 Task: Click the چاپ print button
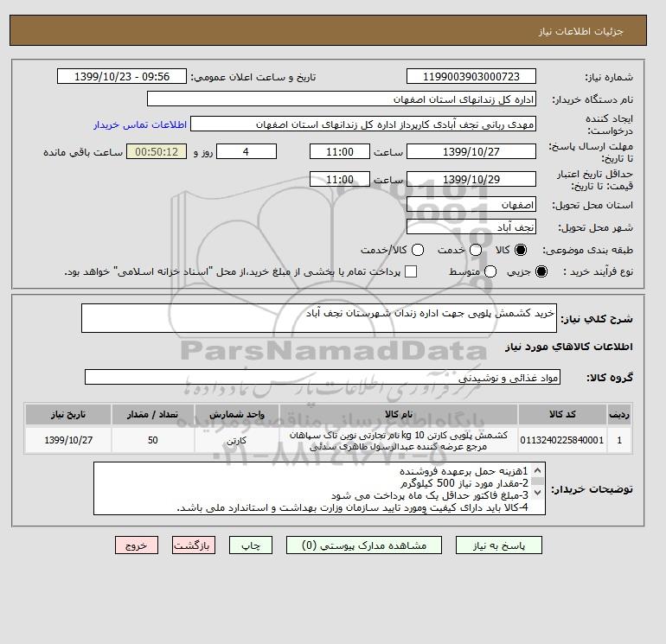coord(251,545)
